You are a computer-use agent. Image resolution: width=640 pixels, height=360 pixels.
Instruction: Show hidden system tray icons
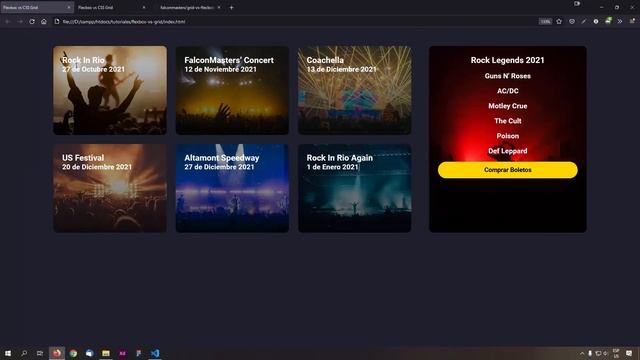pyautogui.click(x=582, y=353)
